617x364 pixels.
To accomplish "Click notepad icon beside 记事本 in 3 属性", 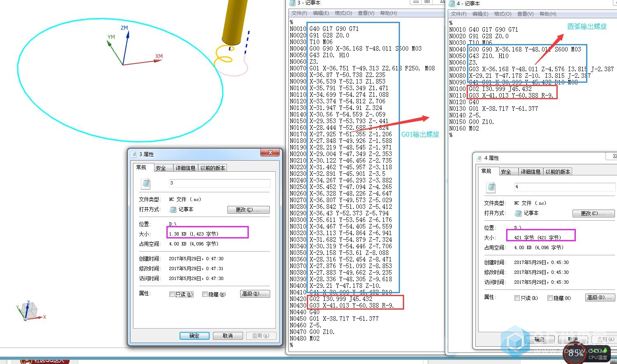I will pyautogui.click(x=173, y=210).
